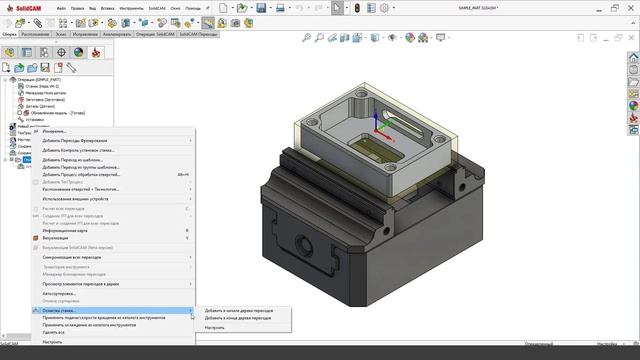
Task: Switch to the Расположение tab
Action: point(36,34)
